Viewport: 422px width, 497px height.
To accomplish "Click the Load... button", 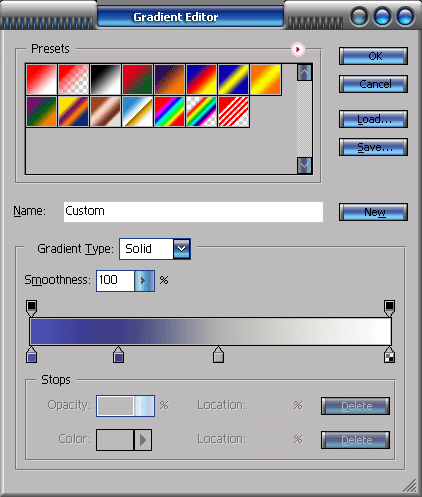I will tap(373, 119).
